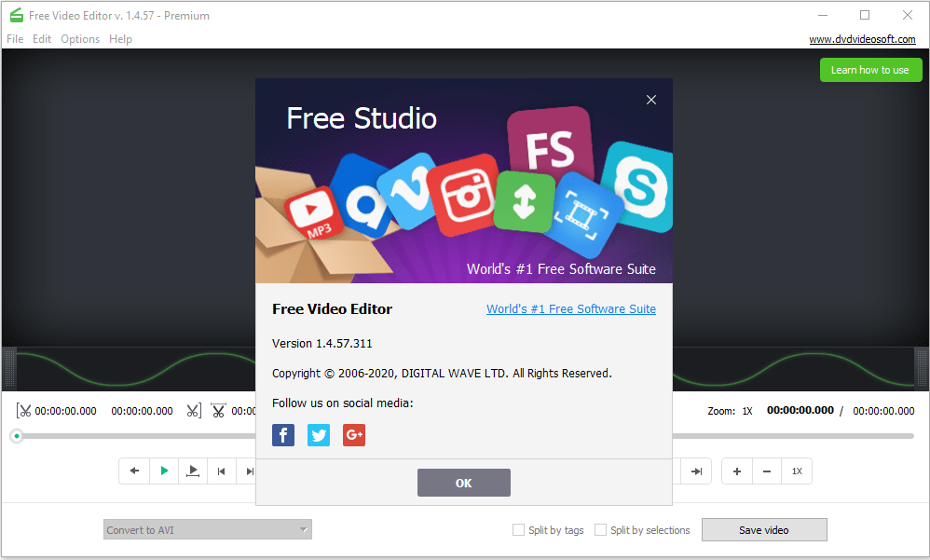The width and height of the screenshot is (930, 560).
Task: Click the left waveform grip handle
Action: pos(9,368)
